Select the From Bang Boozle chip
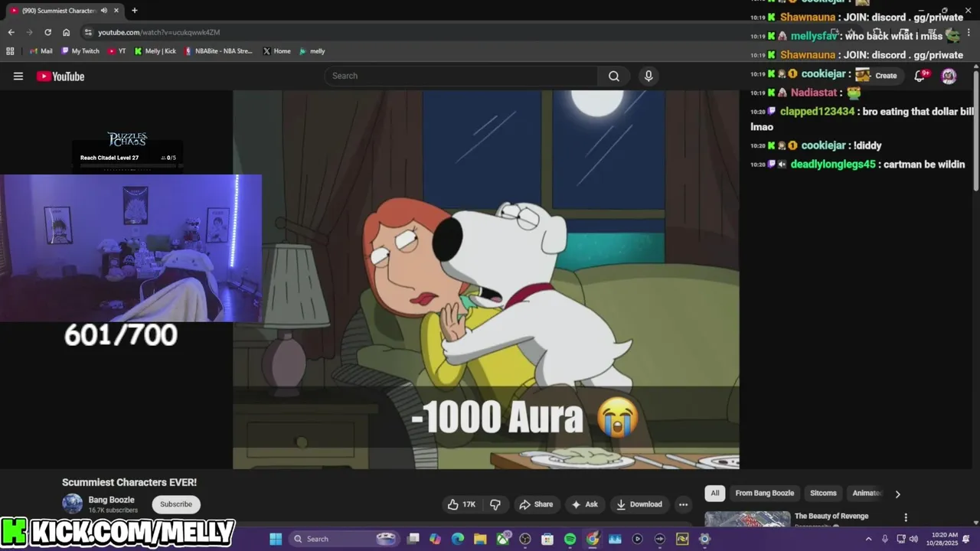980x551 pixels. 764,493
